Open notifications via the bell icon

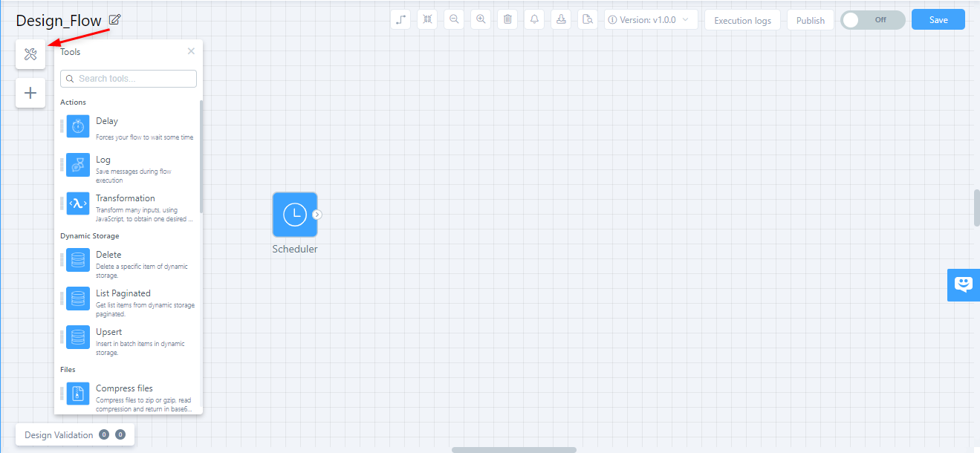(x=533, y=19)
